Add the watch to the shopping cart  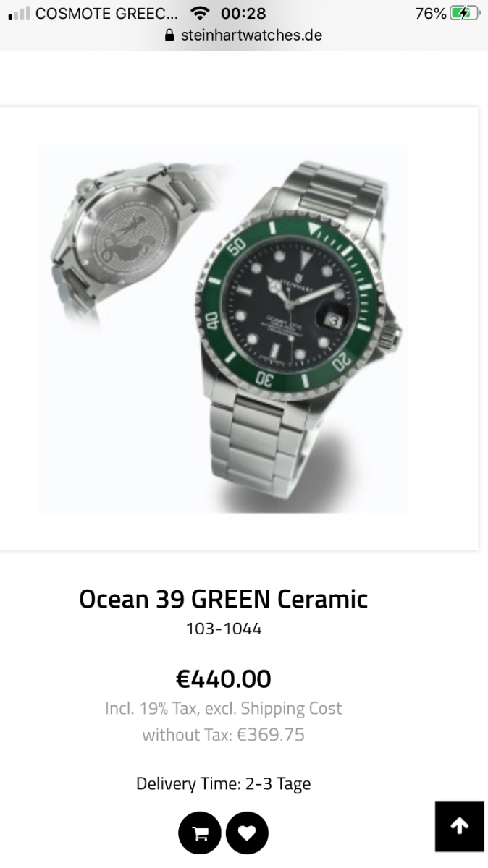tap(199, 833)
